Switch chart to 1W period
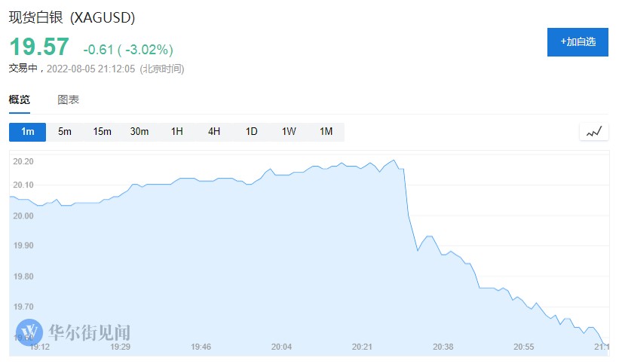This screenshot has height=364, width=619. point(289,132)
